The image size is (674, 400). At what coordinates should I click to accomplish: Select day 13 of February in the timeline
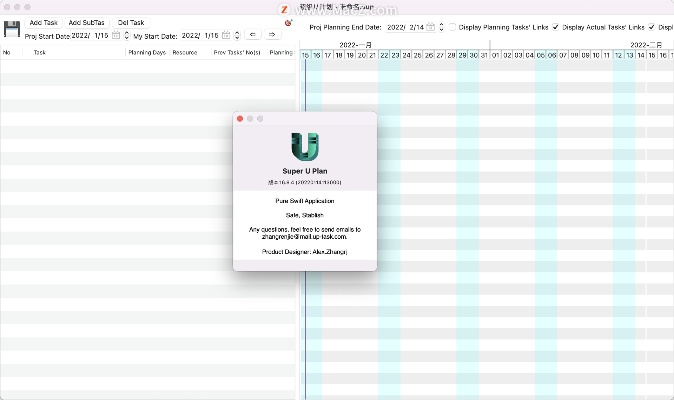coord(630,55)
